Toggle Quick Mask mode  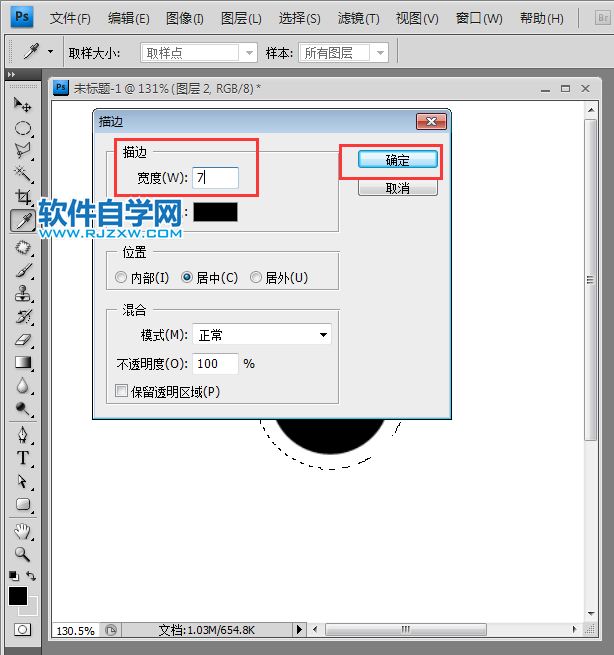[x=23, y=630]
